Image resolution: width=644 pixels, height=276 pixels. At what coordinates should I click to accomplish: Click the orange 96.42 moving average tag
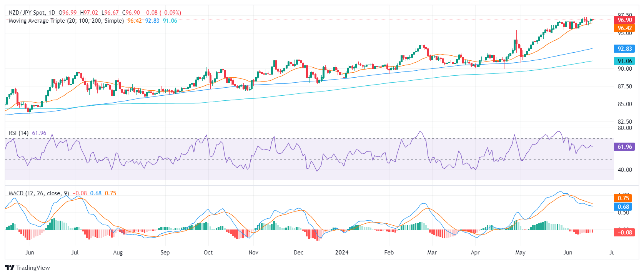pos(624,28)
